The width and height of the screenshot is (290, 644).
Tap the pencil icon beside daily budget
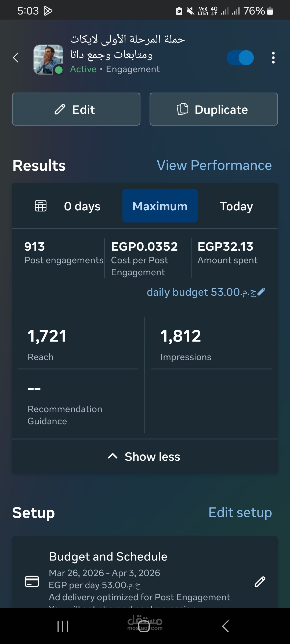coord(261,292)
